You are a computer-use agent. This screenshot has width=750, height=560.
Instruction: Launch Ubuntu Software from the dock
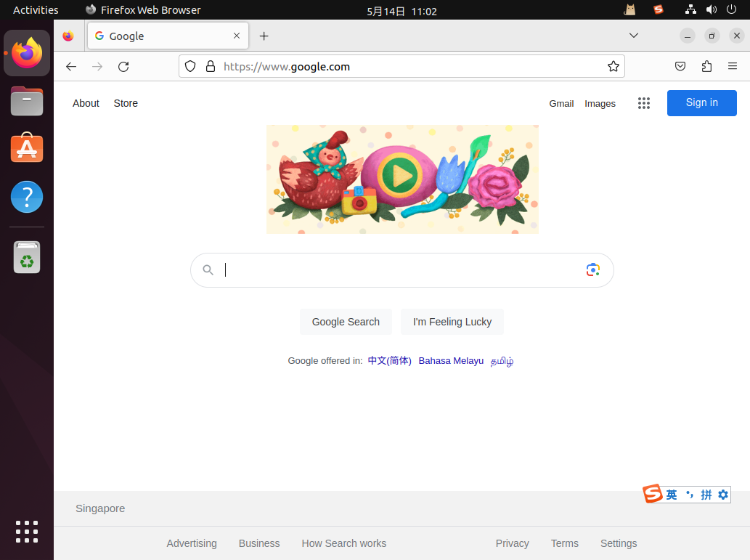click(x=27, y=148)
